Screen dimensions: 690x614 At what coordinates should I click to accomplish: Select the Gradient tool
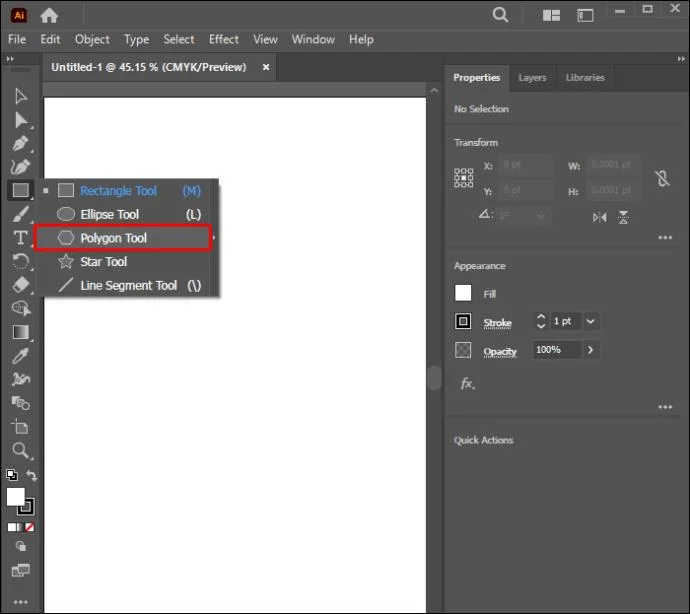(x=21, y=332)
